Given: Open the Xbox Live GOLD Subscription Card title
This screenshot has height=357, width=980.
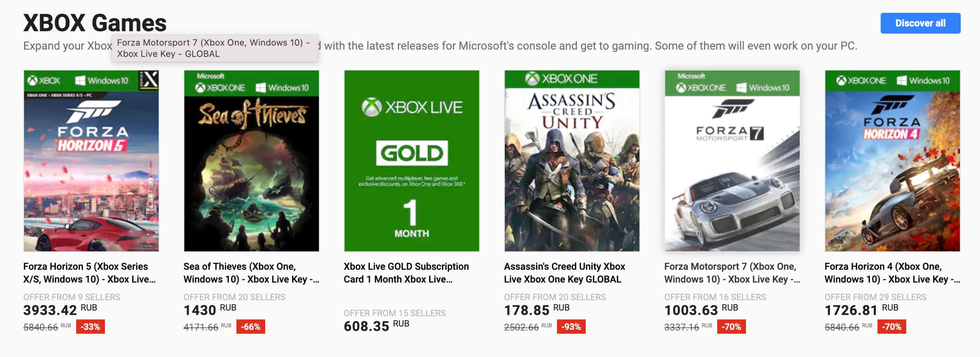Looking at the screenshot, I should pyautogui.click(x=406, y=273).
